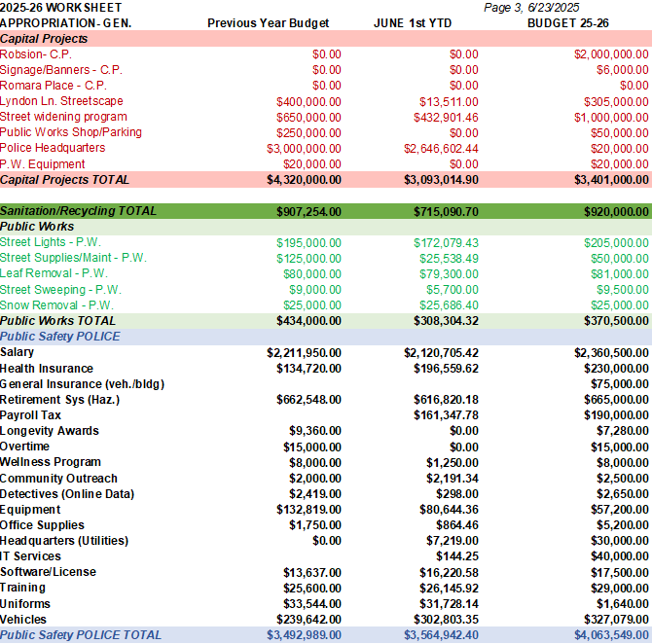Select the $4,063,549.00 Police total budget

click(611, 635)
